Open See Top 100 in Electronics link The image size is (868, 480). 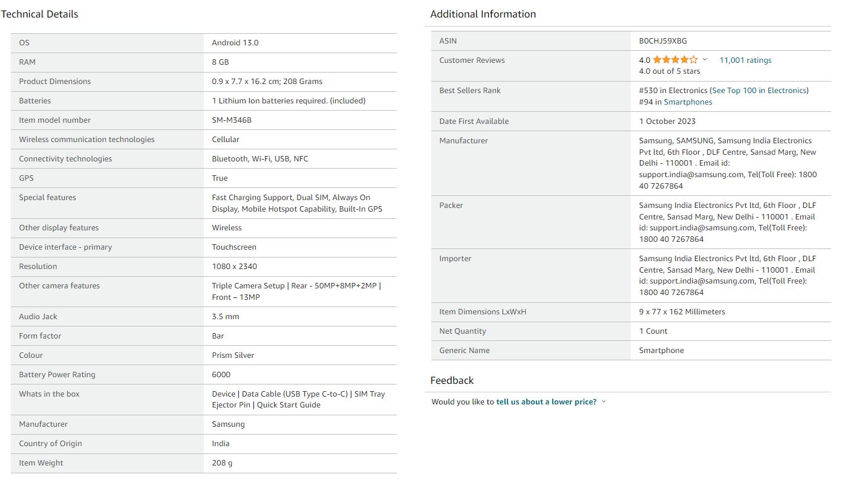click(759, 91)
